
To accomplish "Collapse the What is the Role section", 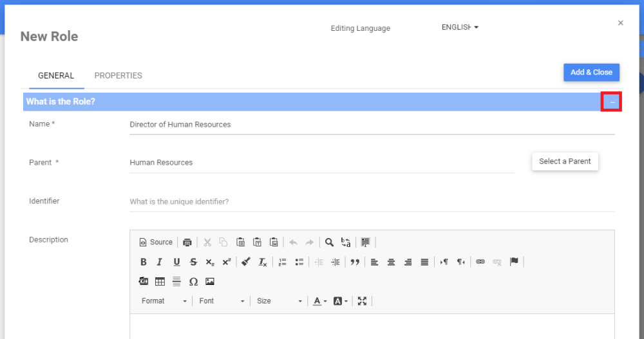I will (x=612, y=102).
